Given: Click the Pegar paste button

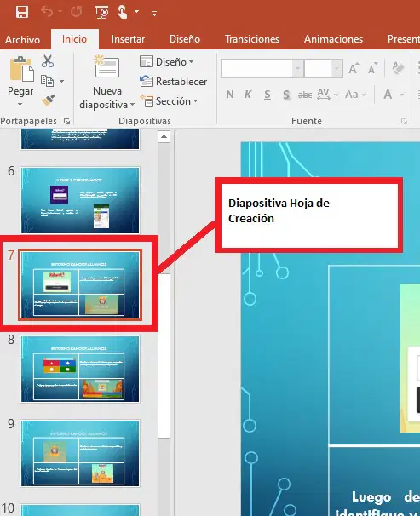Looking at the screenshot, I should (x=20, y=81).
